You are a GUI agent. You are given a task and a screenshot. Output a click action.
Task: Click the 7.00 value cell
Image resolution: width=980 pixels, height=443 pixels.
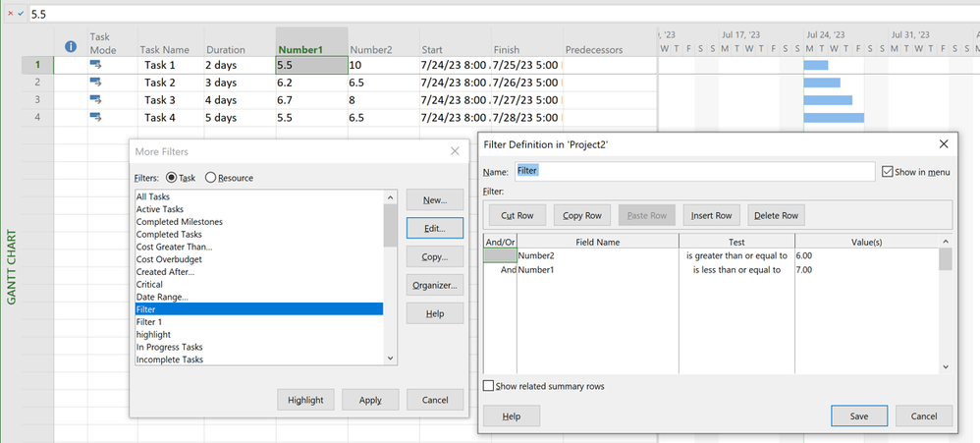(x=867, y=270)
